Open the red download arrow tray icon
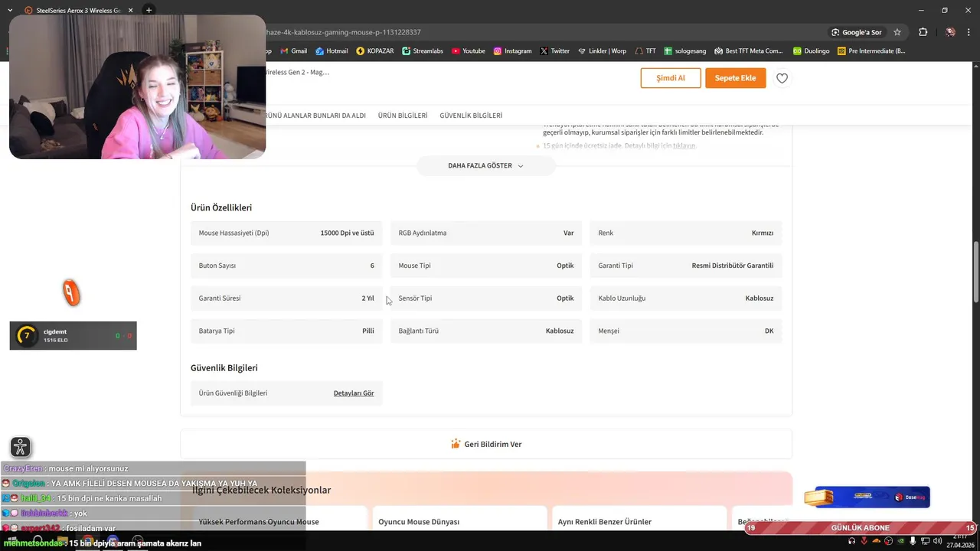Viewport: 980px width, 551px height. tap(864, 541)
